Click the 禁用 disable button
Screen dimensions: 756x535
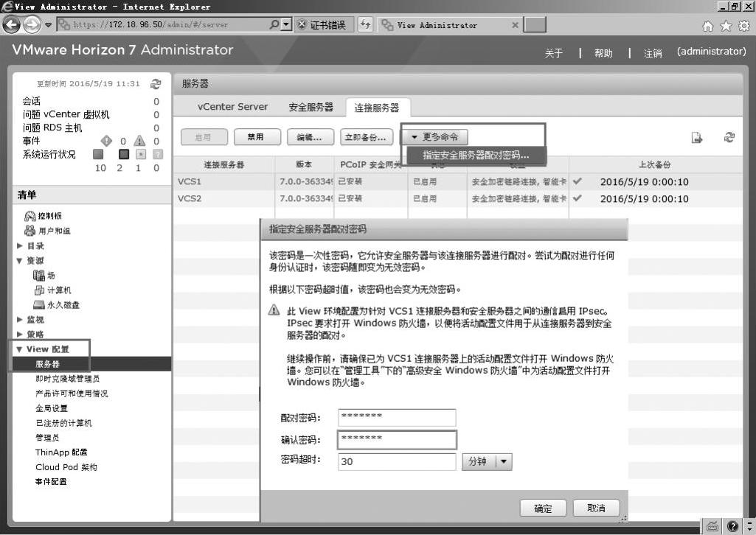coord(257,137)
